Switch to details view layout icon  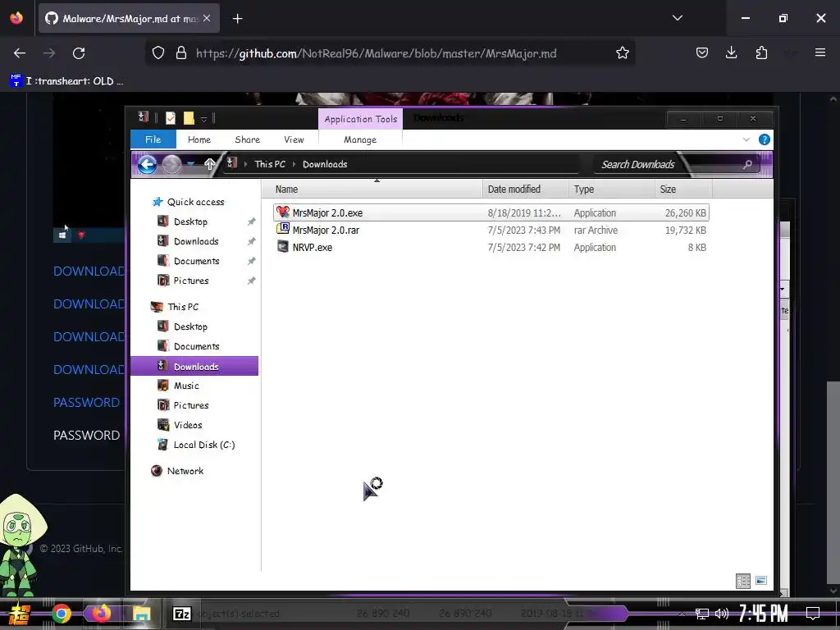point(743,581)
